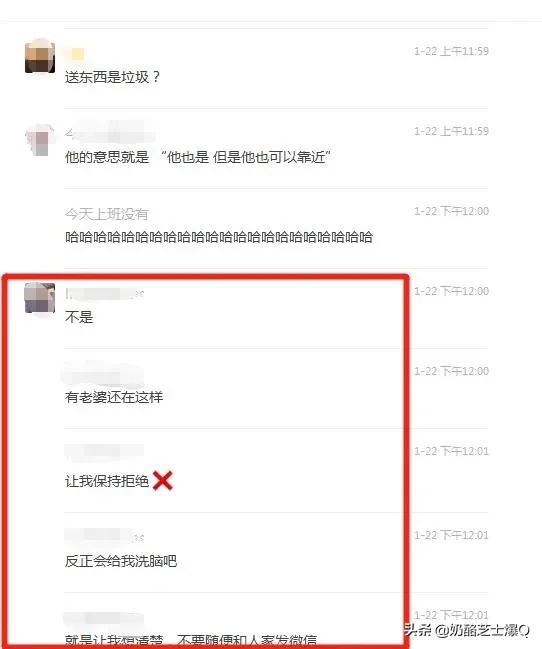This screenshot has width=542, height=649.
Task: Click avatar beside 不是 message
Action: point(40,298)
